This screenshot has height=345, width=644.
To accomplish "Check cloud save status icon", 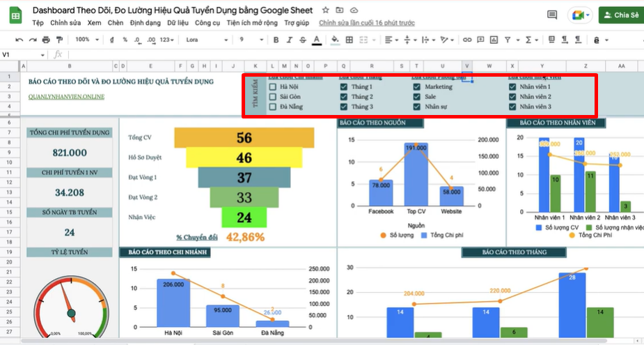I will 354,10.
